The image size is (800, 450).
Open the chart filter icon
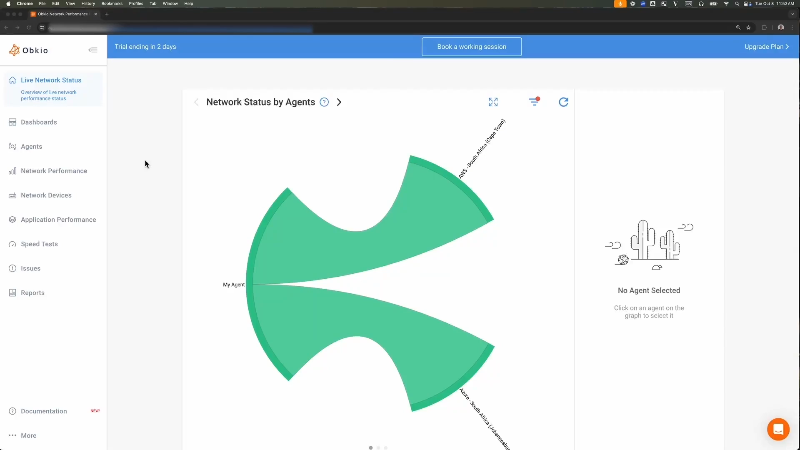pyautogui.click(x=534, y=102)
